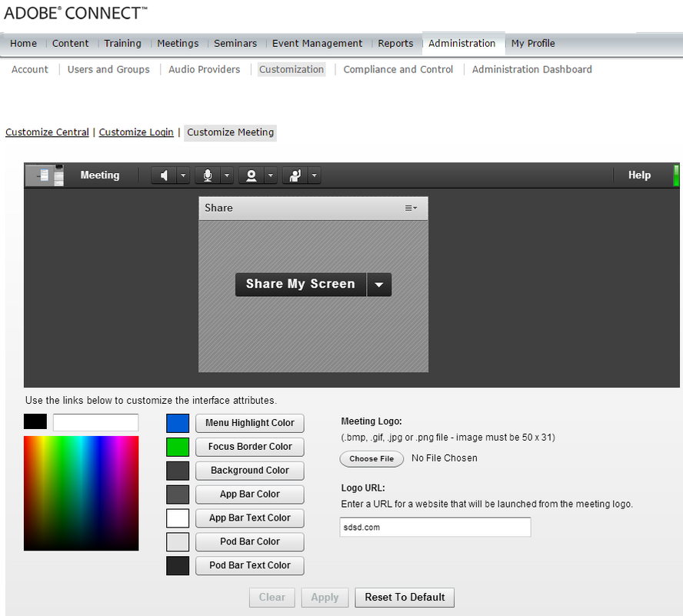Click the meeting logo placeholder icon

pos(45,175)
